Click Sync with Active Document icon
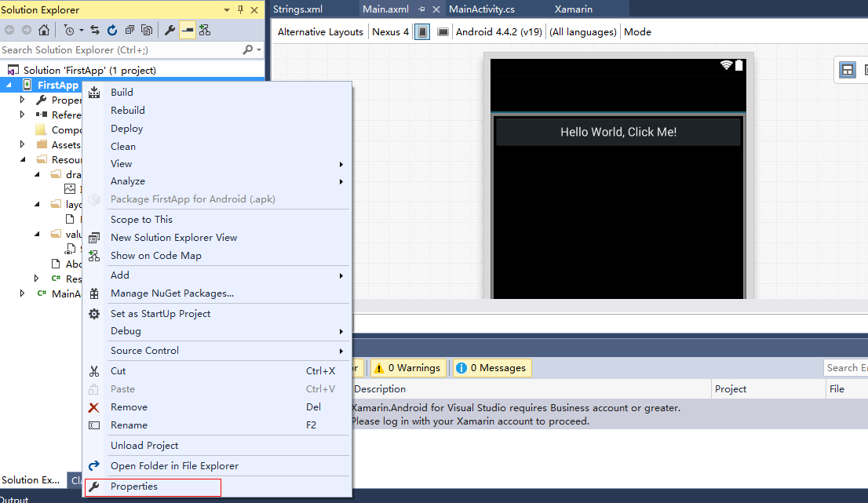The width and height of the screenshot is (868, 503). [x=95, y=30]
